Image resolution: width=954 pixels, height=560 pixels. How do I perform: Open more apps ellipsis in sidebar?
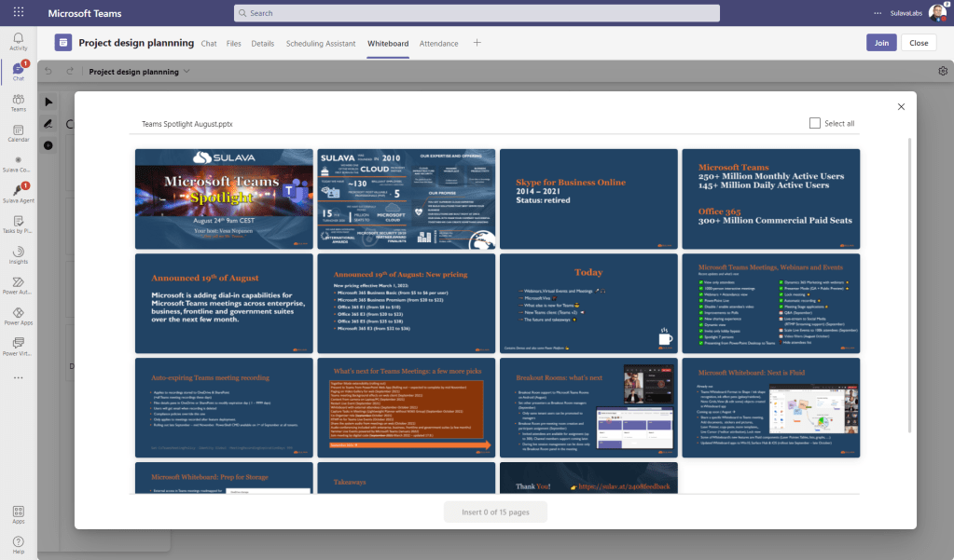18,377
